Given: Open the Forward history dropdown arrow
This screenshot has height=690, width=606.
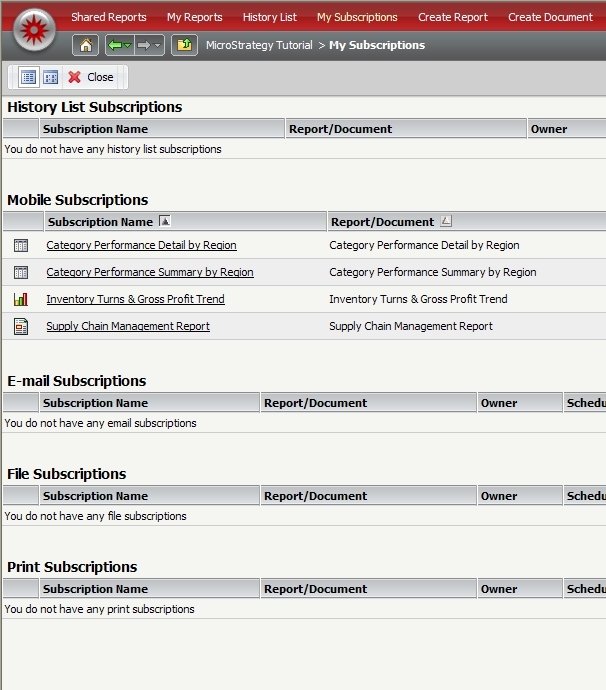Looking at the screenshot, I should [x=158, y=46].
